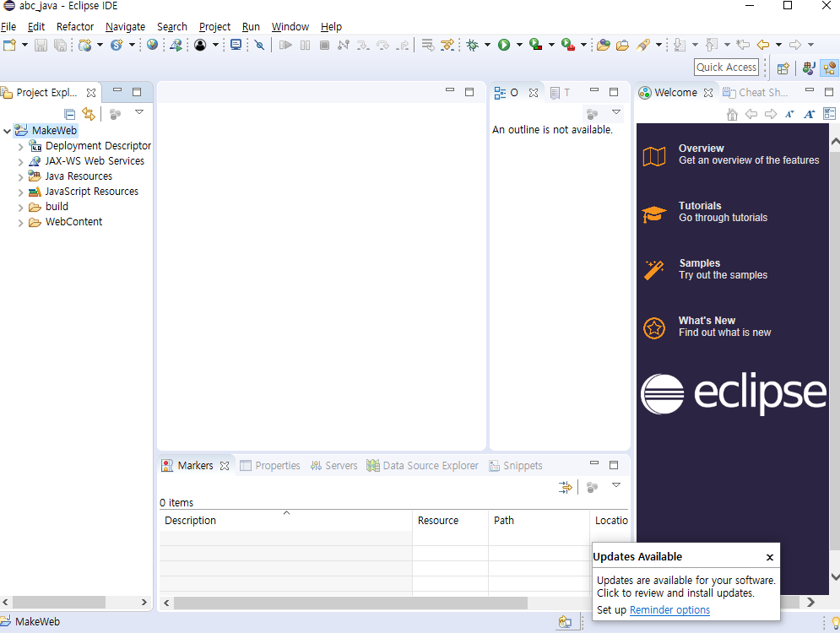Image resolution: width=840 pixels, height=633 pixels.
Task: Click the Save All icon
Action: coord(61,45)
